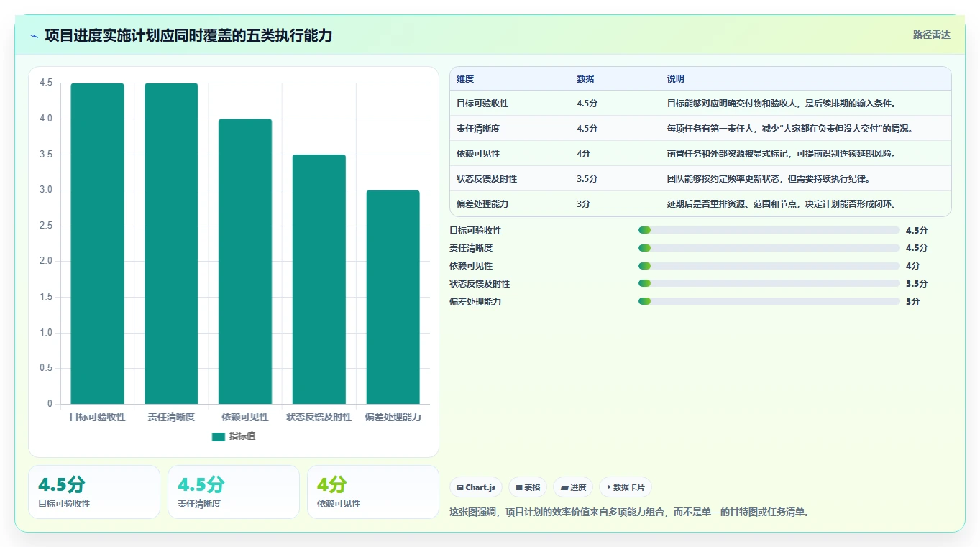Click the 目标可验收性 progress row label

(475, 231)
